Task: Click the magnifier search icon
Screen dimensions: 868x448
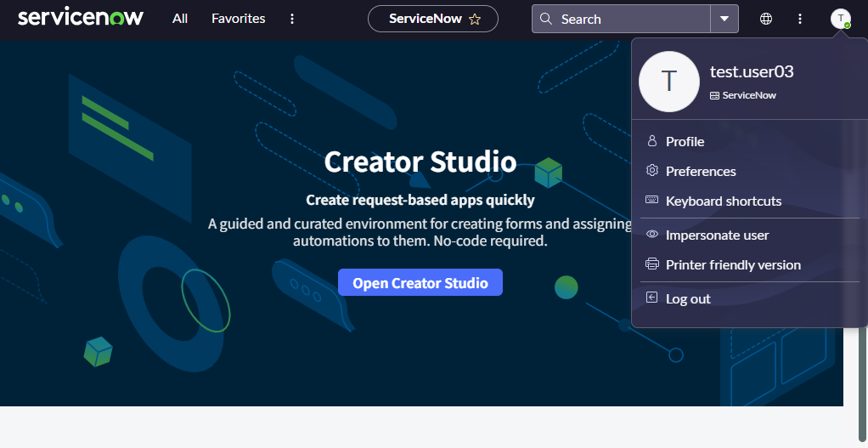Action: click(546, 19)
